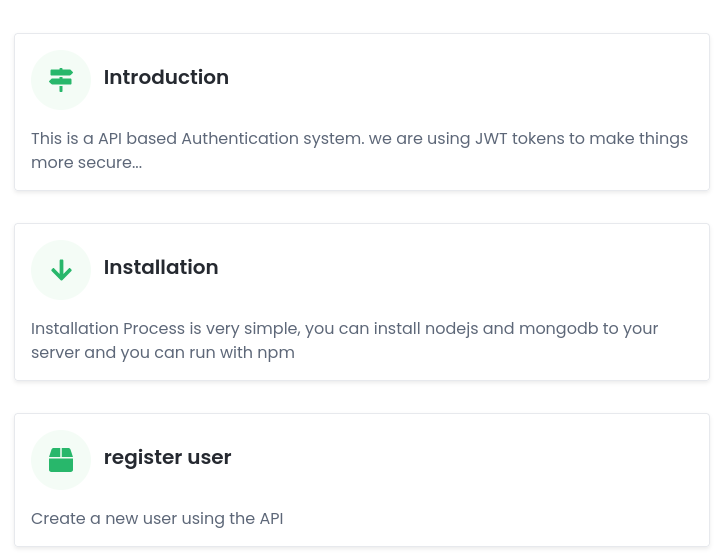Viewport: 716px width, 556px height.
Task: Open the Installation heading
Action: tap(161, 267)
